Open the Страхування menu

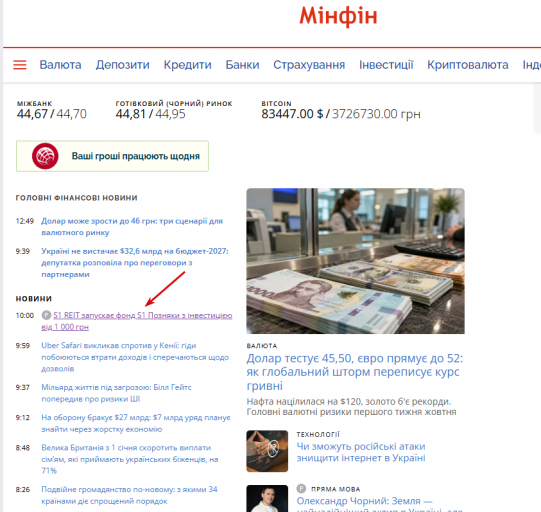(x=309, y=65)
